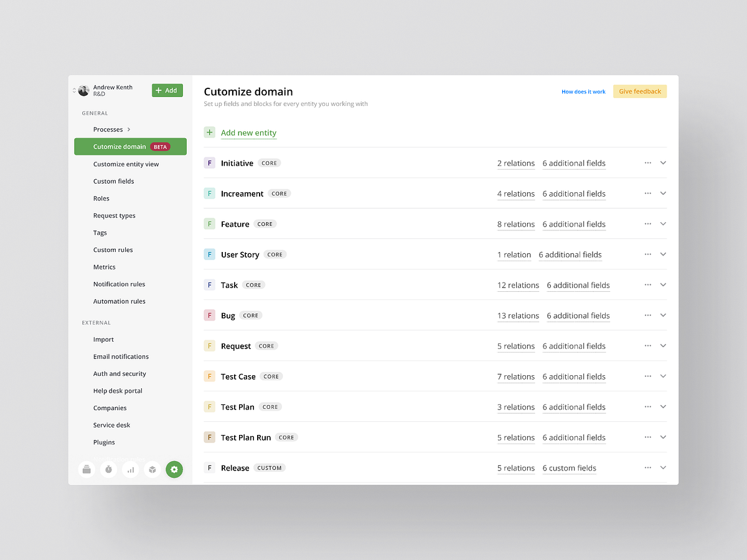Open the How does it work link
This screenshot has height=560, width=747.
coord(583,91)
